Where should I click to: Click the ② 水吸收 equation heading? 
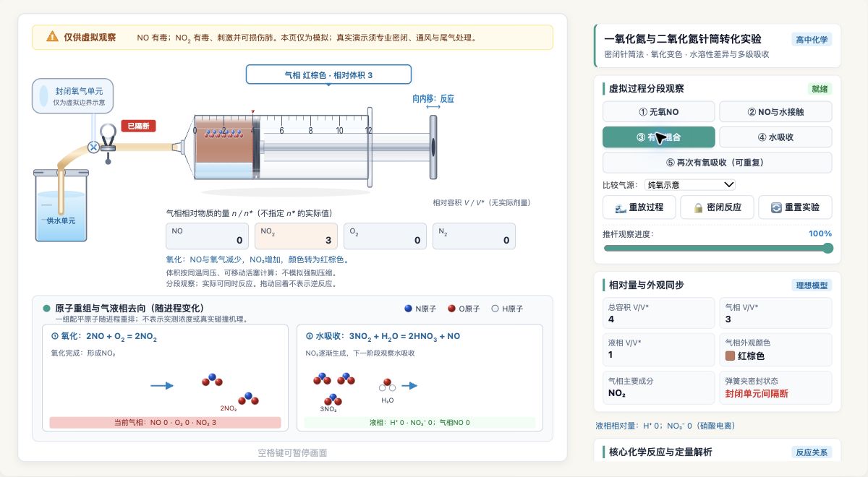tap(383, 336)
